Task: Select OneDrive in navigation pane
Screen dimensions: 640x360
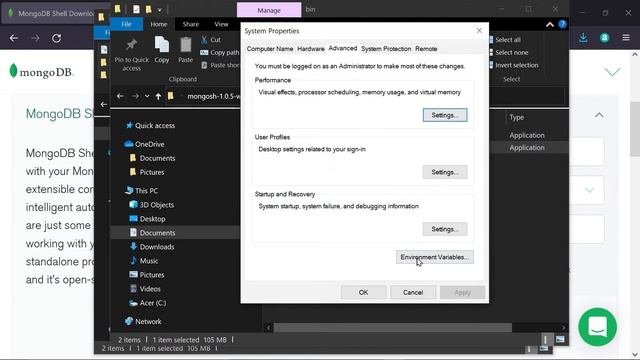Action: (145, 144)
